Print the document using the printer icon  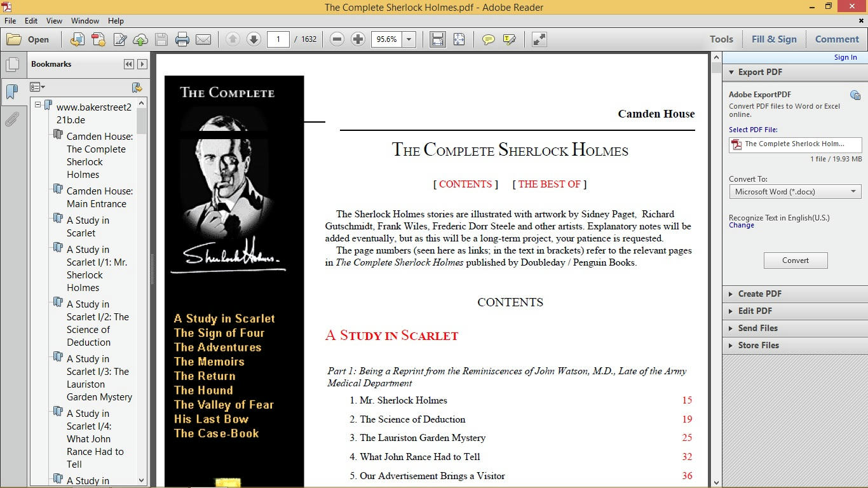click(182, 39)
